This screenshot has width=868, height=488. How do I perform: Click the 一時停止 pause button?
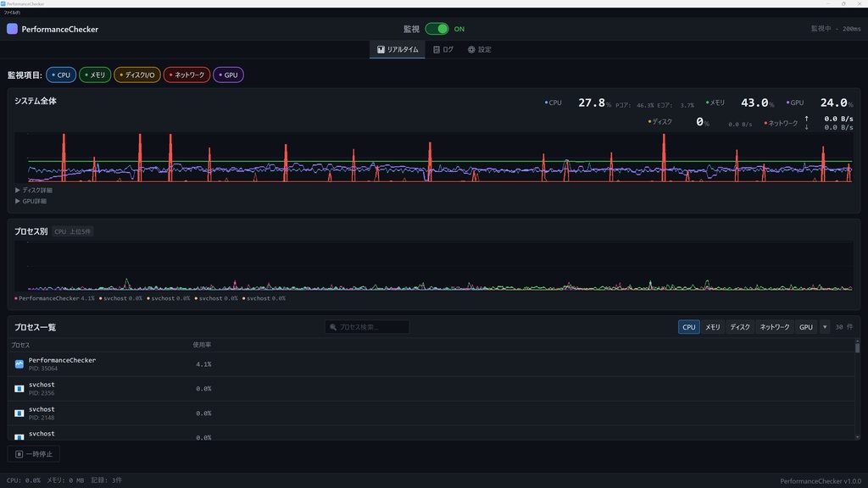[x=34, y=454]
